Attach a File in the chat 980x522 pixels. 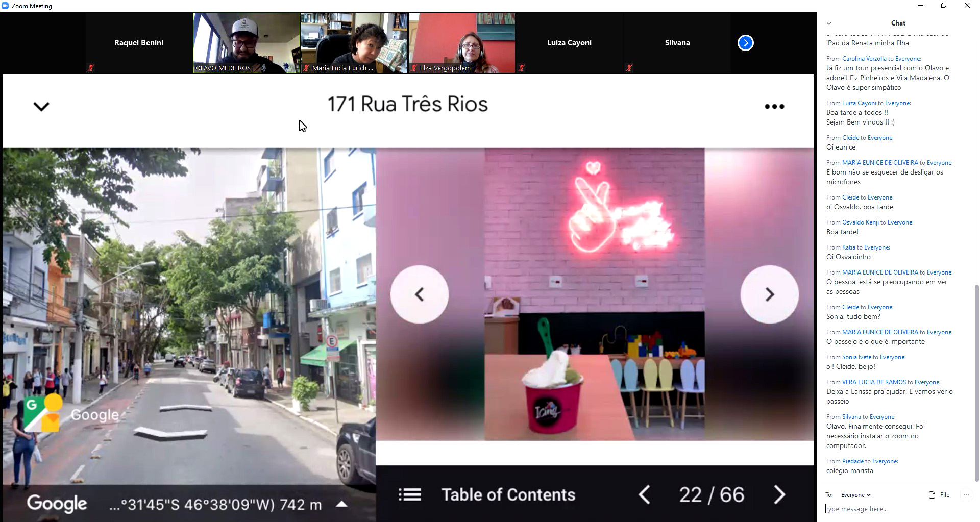(x=939, y=495)
